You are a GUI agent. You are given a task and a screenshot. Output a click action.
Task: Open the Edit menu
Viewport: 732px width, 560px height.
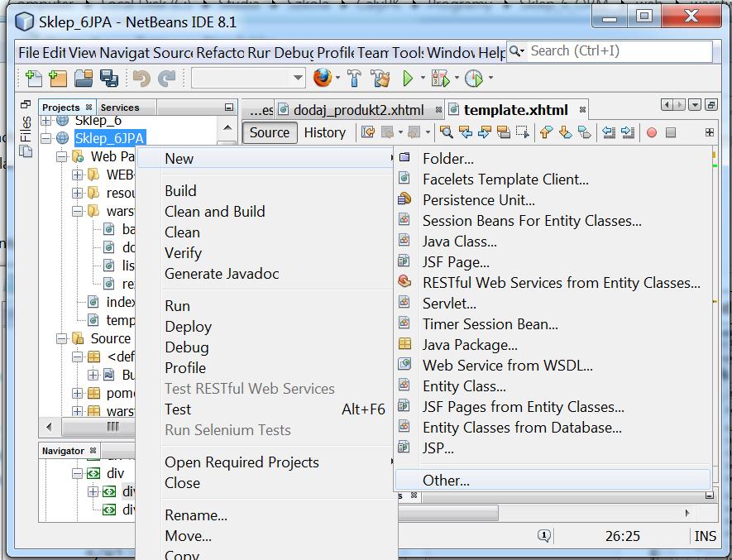(54, 53)
